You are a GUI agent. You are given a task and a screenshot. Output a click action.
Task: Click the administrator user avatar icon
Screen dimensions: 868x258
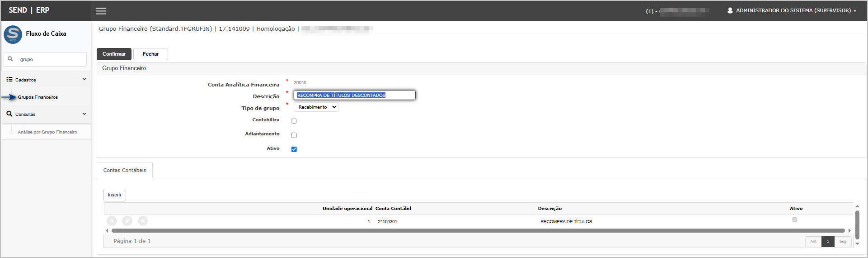[x=730, y=10]
